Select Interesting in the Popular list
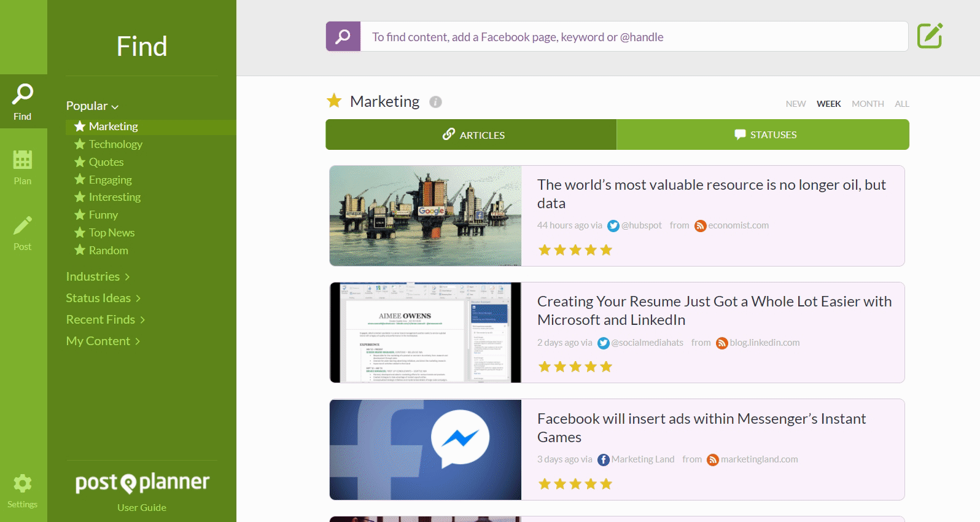Image resolution: width=980 pixels, height=522 pixels. (x=107, y=197)
